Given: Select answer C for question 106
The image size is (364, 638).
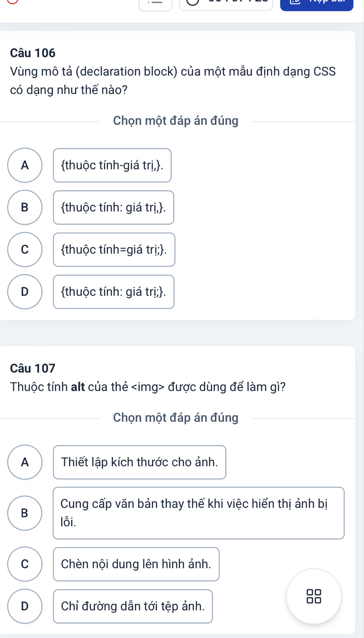Looking at the screenshot, I should 25,249.
